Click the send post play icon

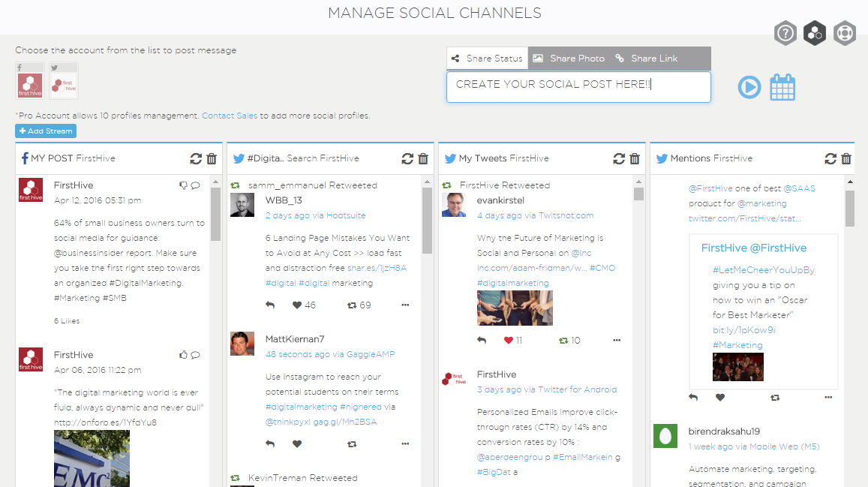pos(749,87)
